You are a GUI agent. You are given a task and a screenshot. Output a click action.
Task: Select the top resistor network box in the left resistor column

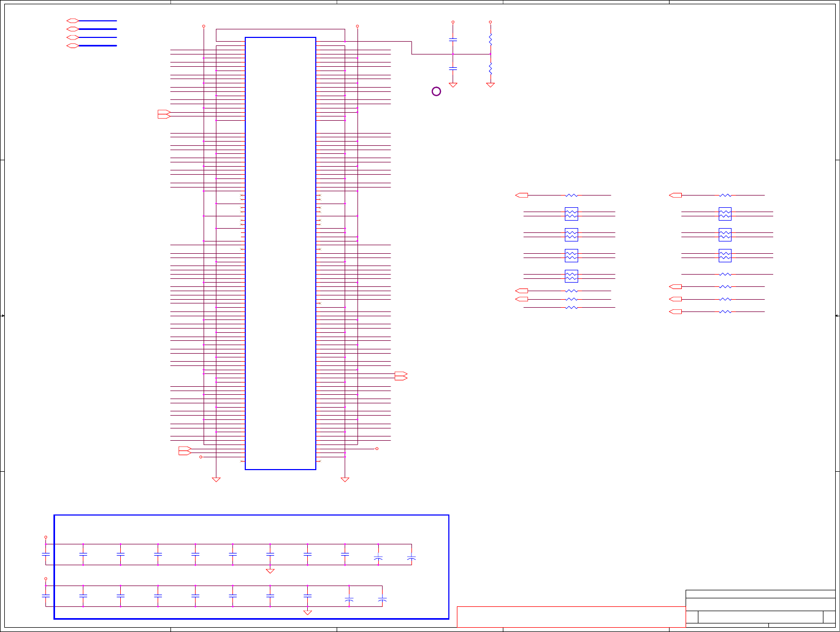click(571, 214)
